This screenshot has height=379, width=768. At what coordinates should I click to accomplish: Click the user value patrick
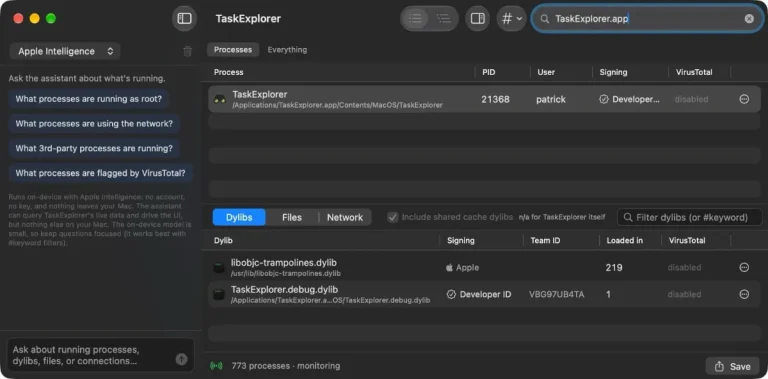[x=551, y=99]
